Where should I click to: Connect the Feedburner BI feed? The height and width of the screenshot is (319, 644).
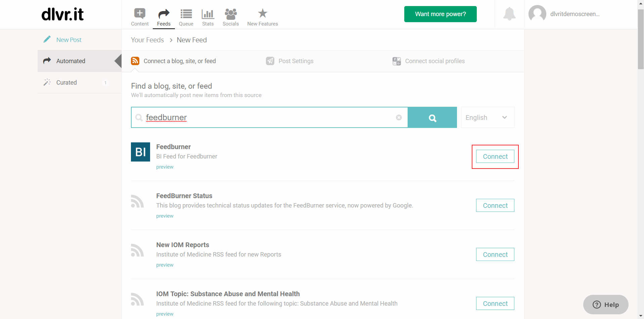495,156
